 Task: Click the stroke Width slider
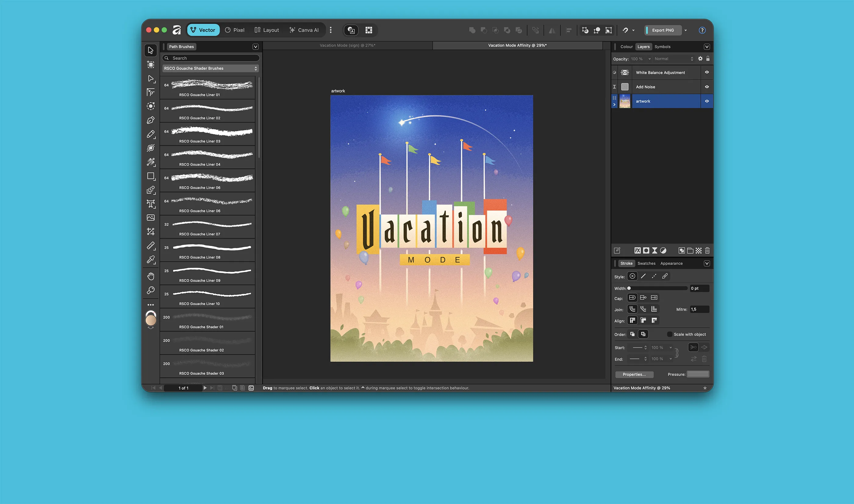click(x=657, y=288)
